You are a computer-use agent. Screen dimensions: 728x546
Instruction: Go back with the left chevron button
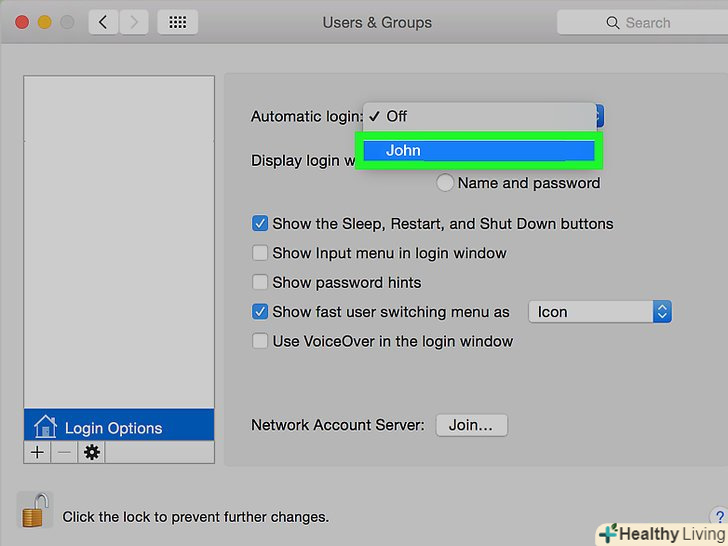tap(103, 22)
